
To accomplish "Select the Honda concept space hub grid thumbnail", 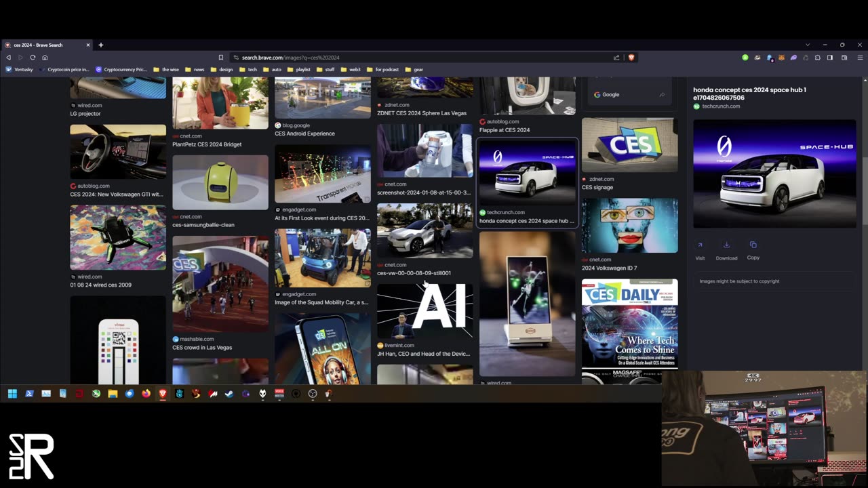I will click(x=527, y=173).
